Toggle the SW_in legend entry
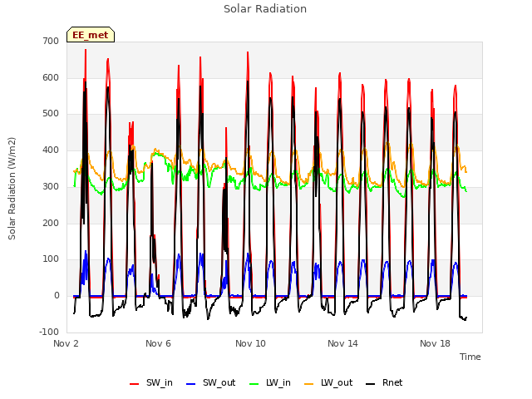 (151, 382)
